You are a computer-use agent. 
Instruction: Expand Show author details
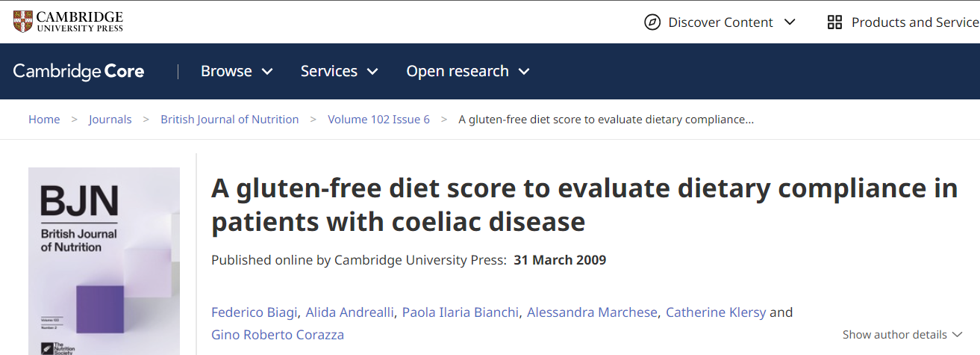902,335
